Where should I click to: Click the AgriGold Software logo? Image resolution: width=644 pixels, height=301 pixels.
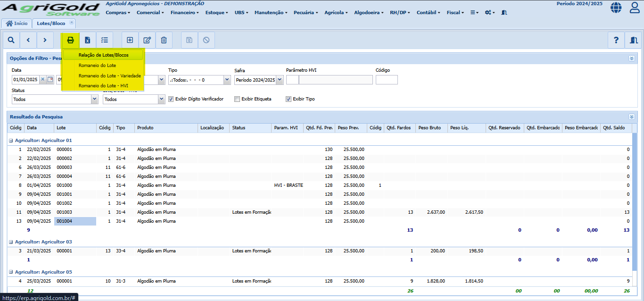coord(52,9)
